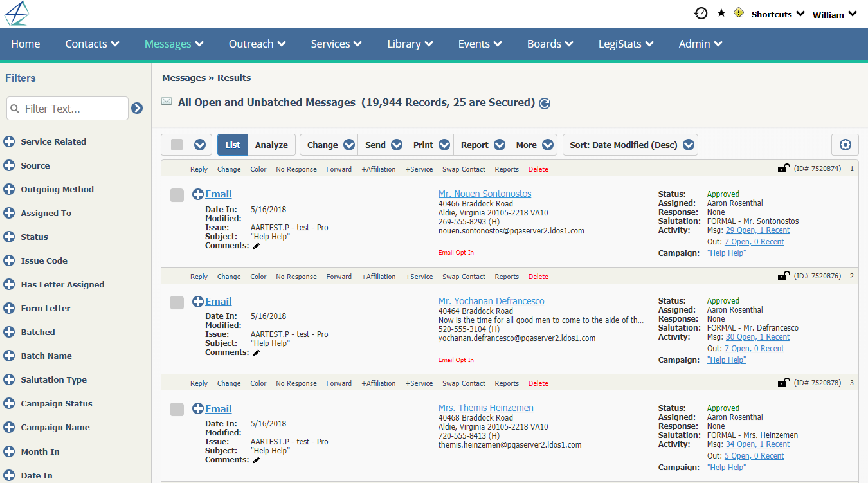868x483 pixels.
Task: Edit comments pencil for Yochanan Defrancesco message
Action: [257, 352]
